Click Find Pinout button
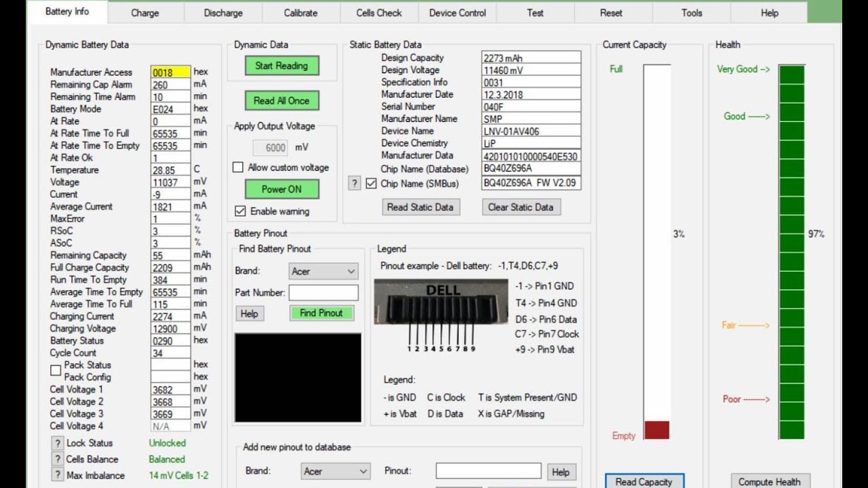Image resolution: width=868 pixels, height=488 pixels. 321,313
